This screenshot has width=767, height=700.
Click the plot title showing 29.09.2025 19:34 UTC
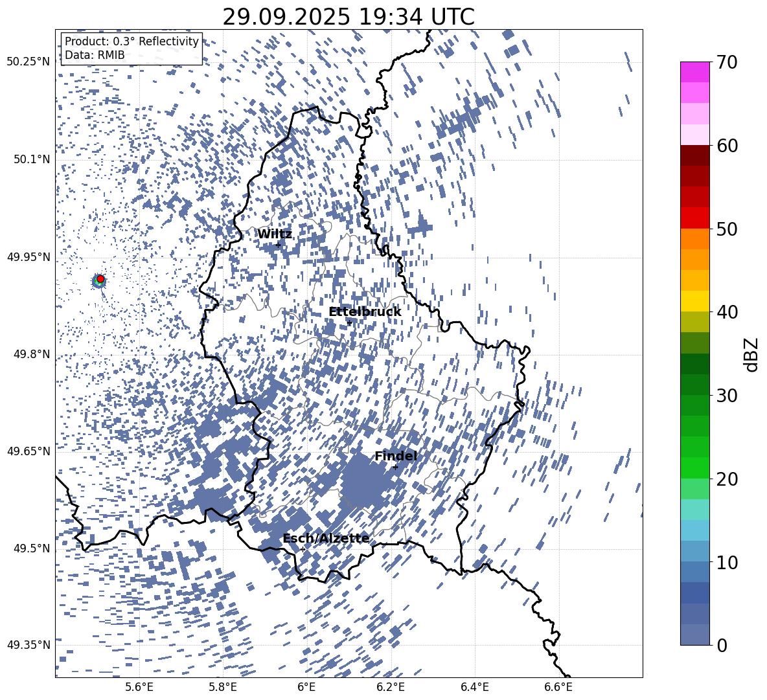tap(349, 17)
